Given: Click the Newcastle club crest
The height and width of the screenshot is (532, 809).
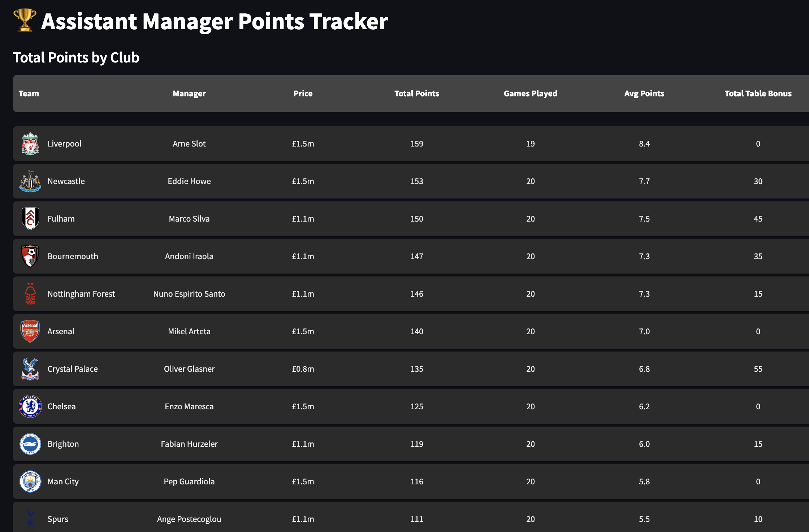Looking at the screenshot, I should (x=30, y=181).
